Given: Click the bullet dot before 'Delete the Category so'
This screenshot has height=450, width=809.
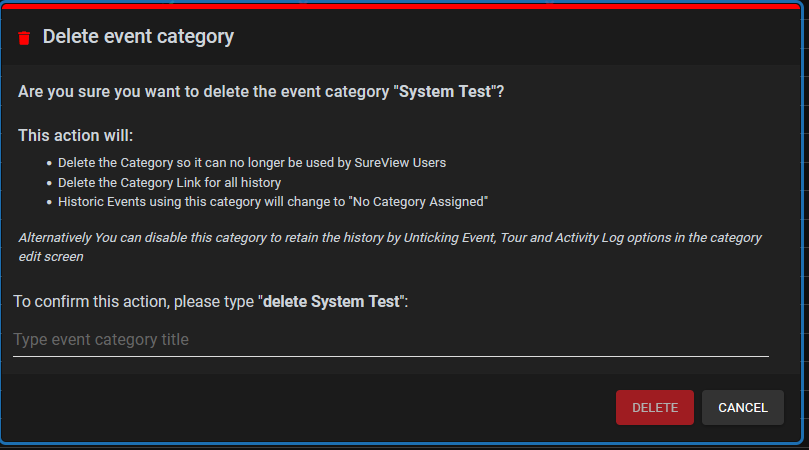Looking at the screenshot, I should click(x=49, y=164).
